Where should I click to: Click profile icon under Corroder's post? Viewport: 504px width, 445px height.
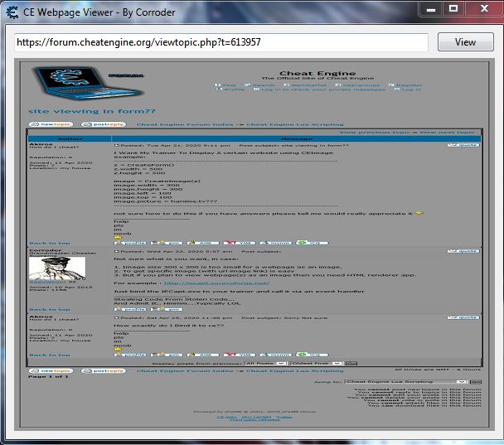tap(130, 309)
